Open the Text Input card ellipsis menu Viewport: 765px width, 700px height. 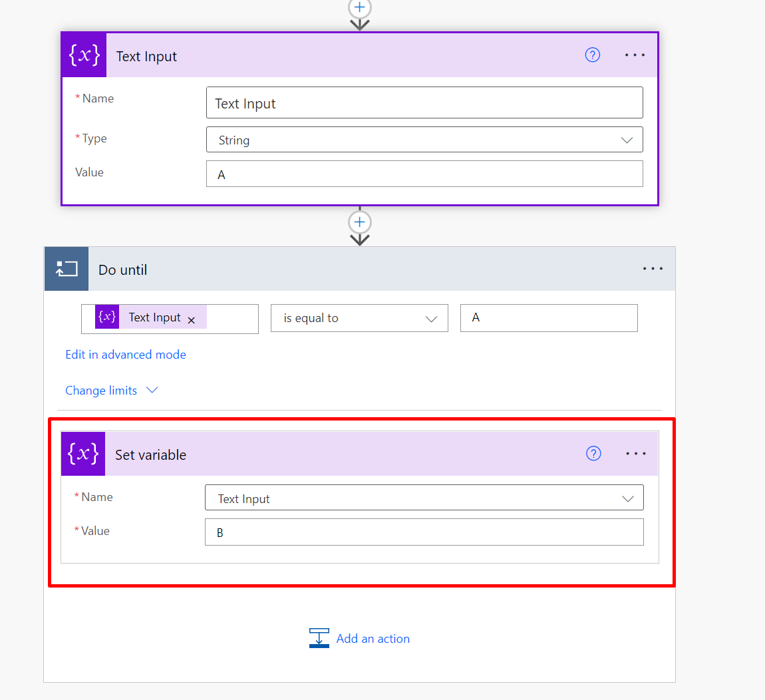pyautogui.click(x=635, y=55)
